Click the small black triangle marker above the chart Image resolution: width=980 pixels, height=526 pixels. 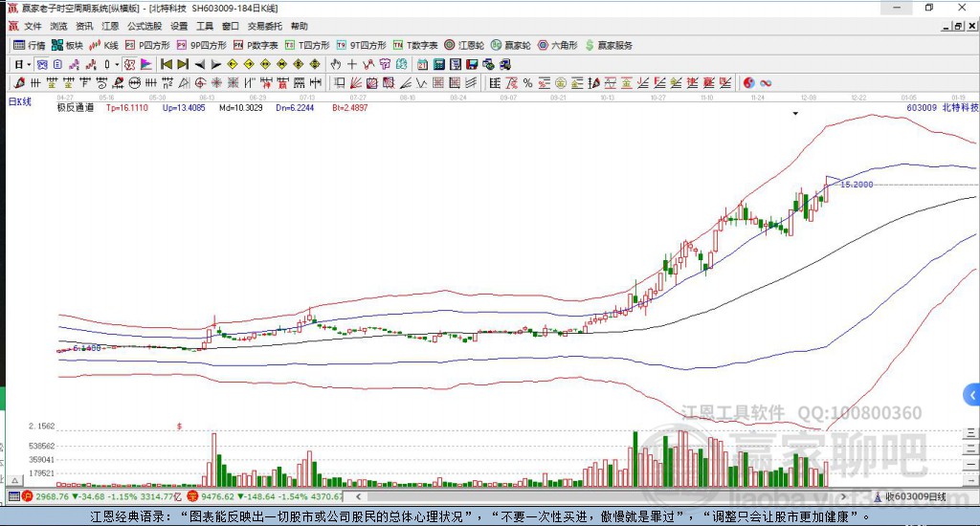pos(795,114)
